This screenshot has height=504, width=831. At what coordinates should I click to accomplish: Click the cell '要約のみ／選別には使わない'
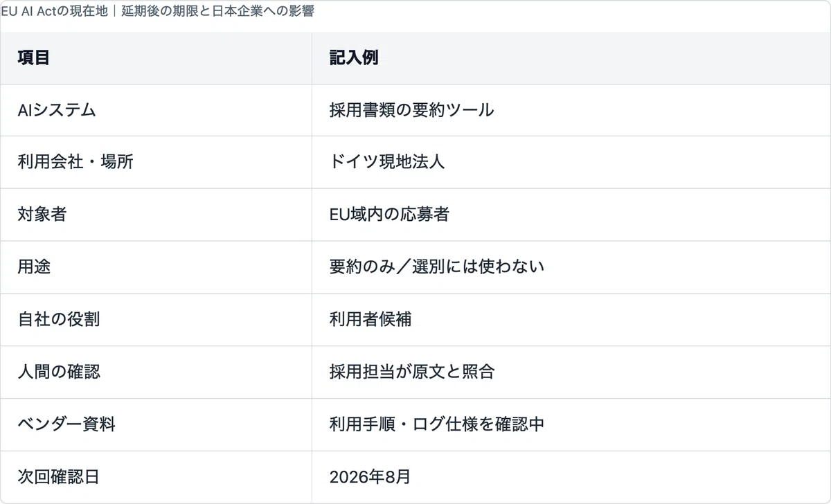point(437,267)
